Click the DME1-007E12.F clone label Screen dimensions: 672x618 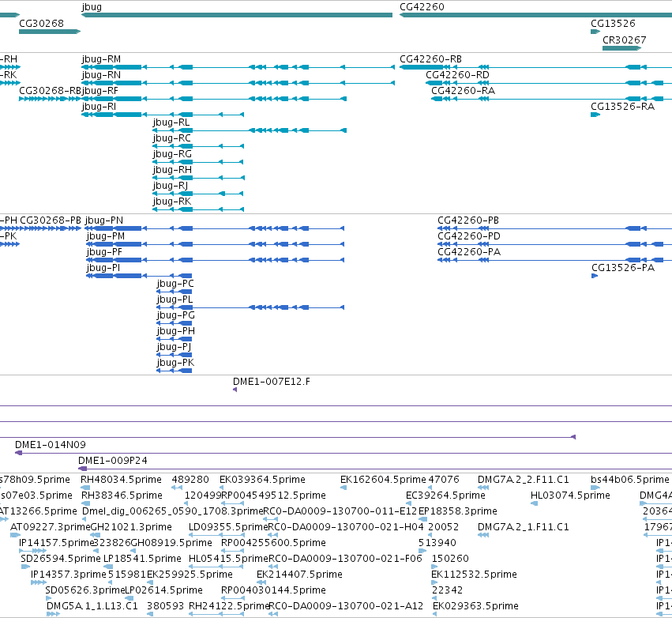(272, 382)
